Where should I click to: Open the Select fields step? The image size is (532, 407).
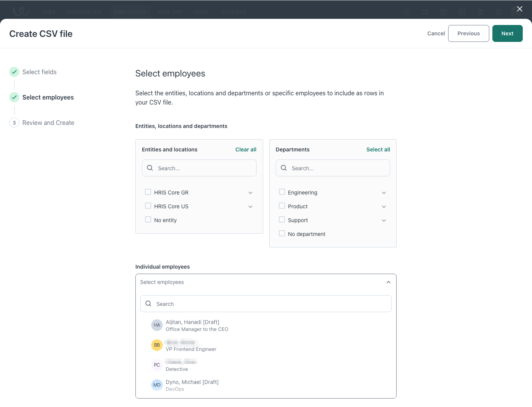(39, 72)
